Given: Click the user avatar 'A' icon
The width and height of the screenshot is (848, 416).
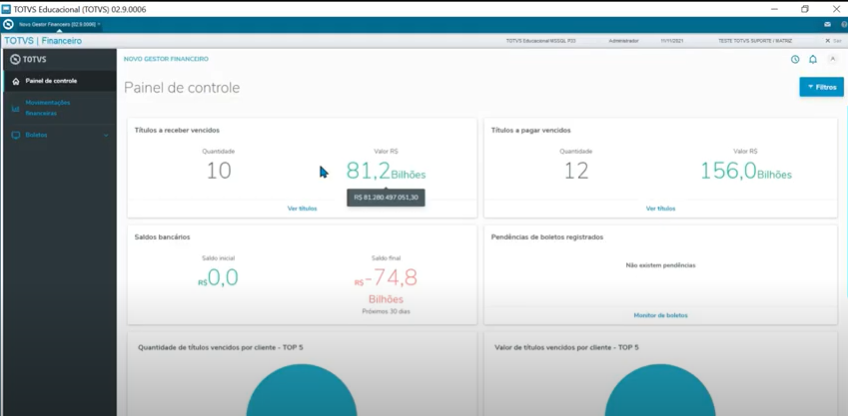Looking at the screenshot, I should 832,59.
